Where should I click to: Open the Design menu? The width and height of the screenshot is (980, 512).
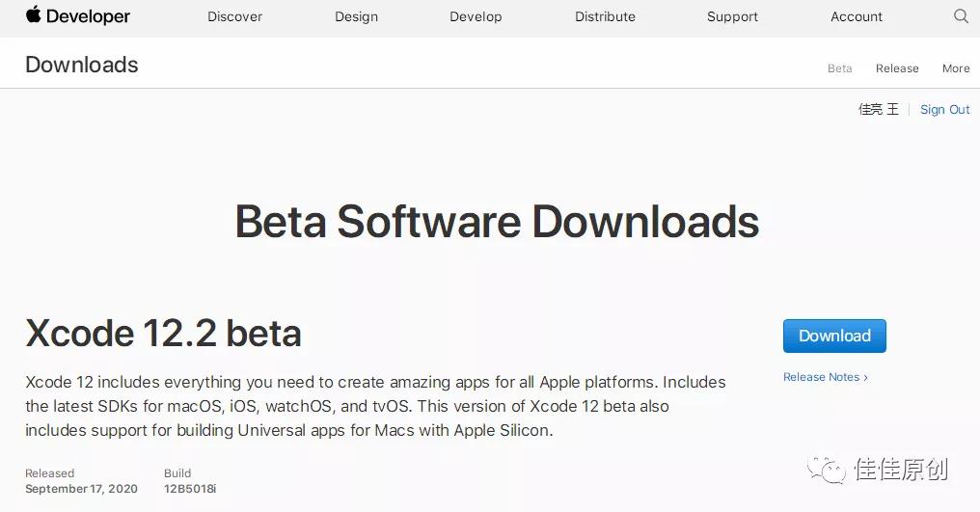tap(356, 16)
